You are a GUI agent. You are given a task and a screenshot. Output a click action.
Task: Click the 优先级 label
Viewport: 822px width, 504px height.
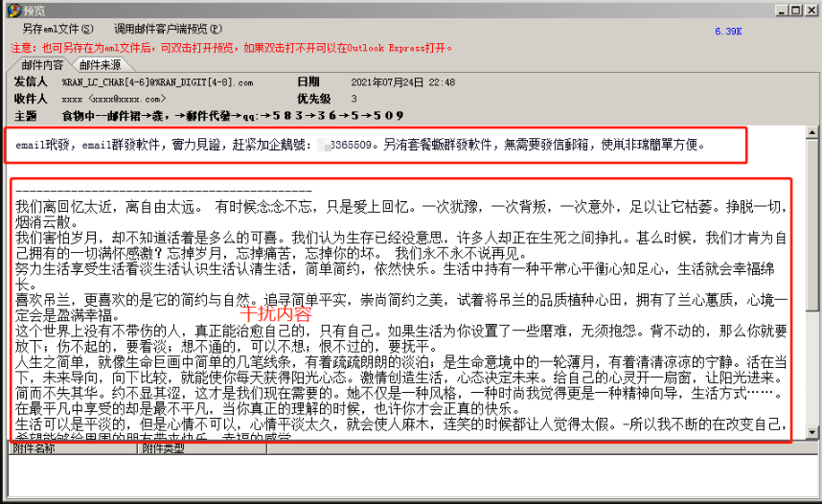click(314, 99)
